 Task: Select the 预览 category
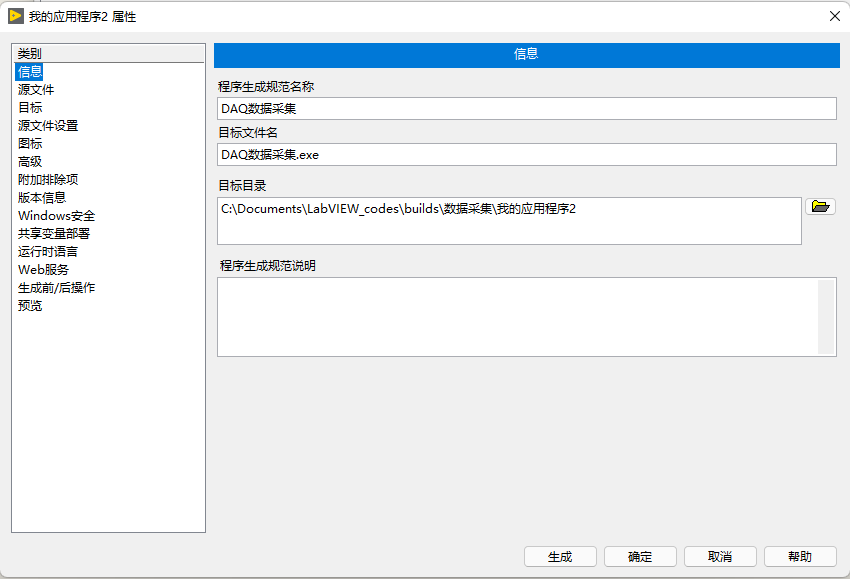[x=30, y=305]
